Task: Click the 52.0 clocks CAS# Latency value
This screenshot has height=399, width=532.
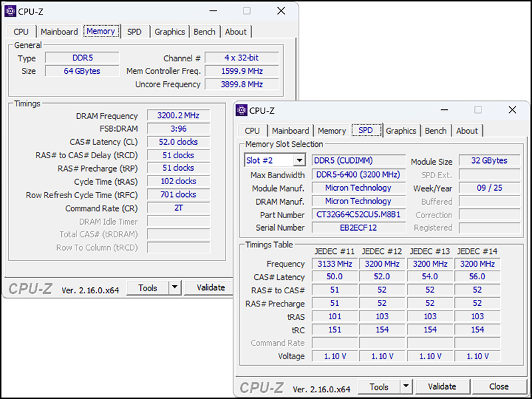Action: click(178, 142)
